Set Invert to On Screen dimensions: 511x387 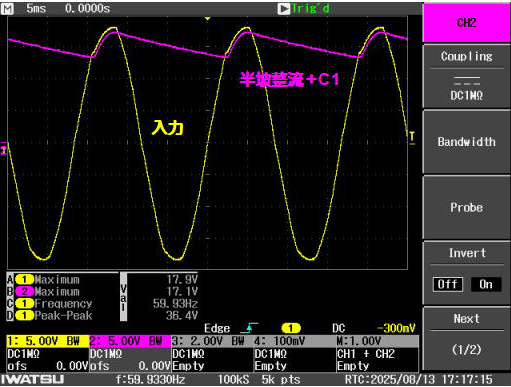(x=486, y=284)
